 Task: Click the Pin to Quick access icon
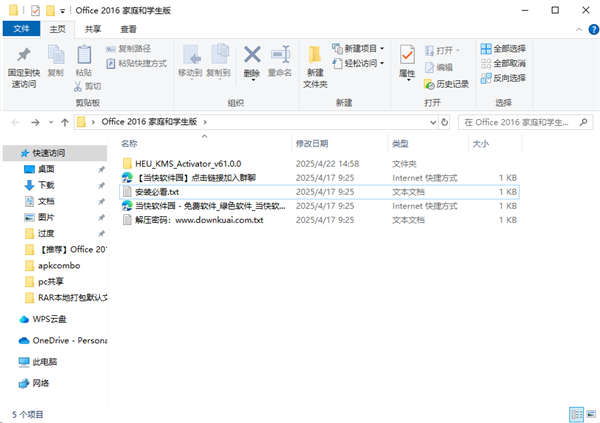coord(24,55)
